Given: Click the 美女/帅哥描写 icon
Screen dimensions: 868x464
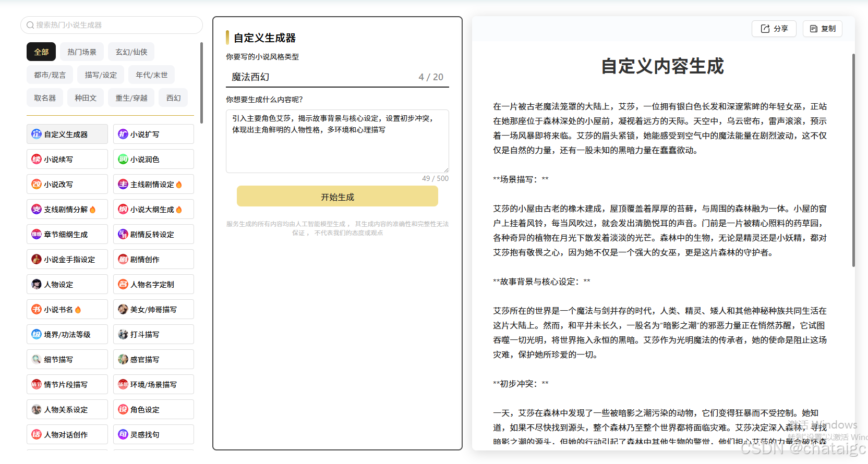Looking at the screenshot, I should coord(123,309).
